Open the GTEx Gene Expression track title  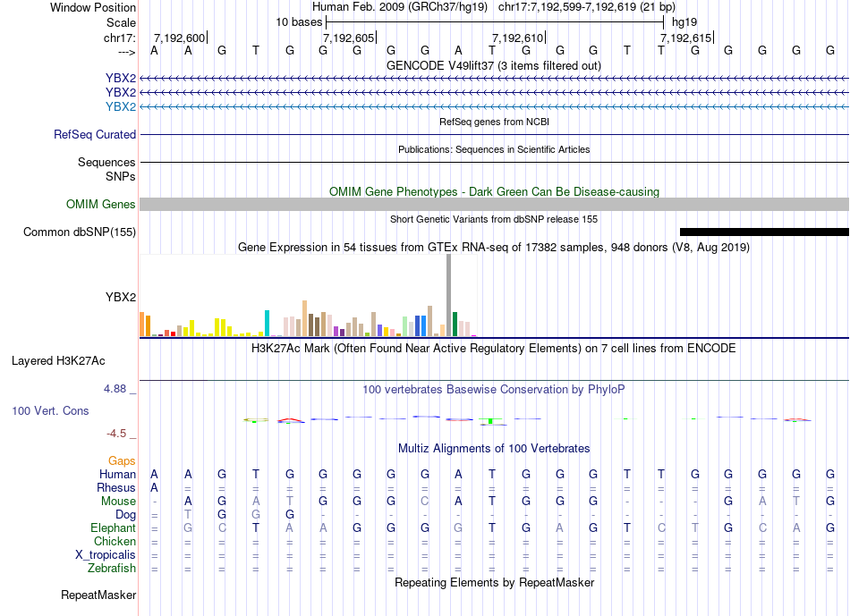(494, 247)
